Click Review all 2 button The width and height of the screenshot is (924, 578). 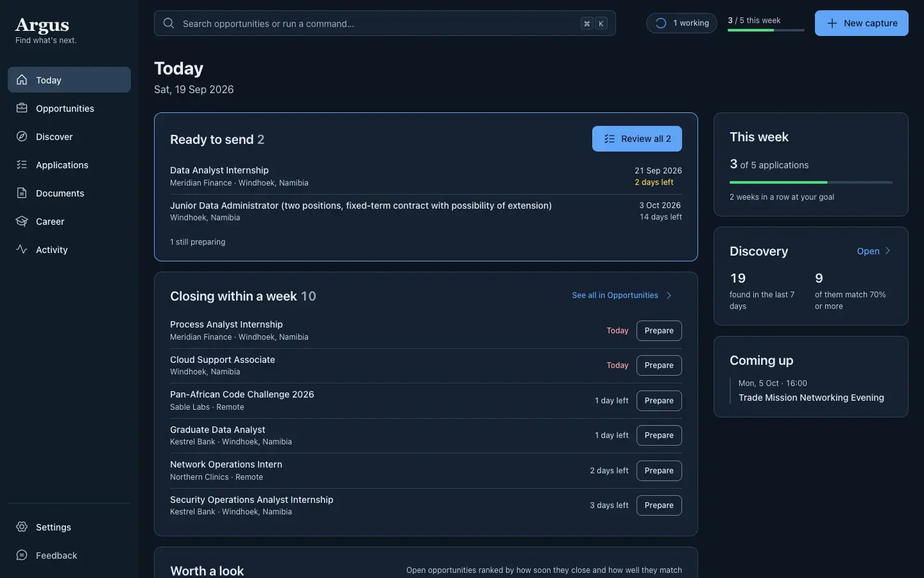[637, 139]
